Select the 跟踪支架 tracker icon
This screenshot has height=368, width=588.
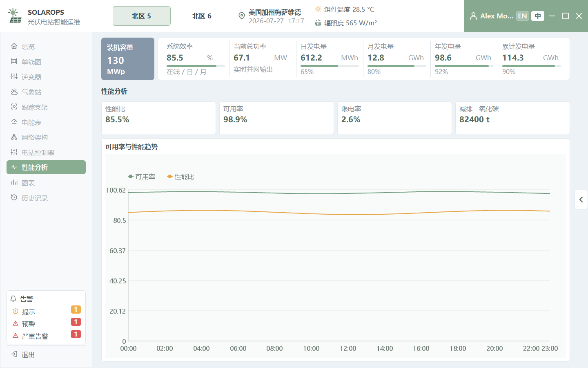(x=14, y=107)
